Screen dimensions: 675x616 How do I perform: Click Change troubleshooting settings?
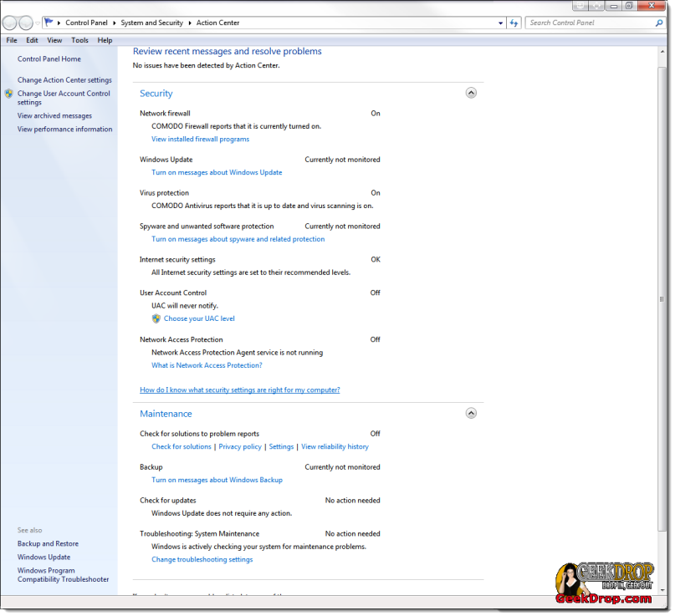(x=202, y=559)
